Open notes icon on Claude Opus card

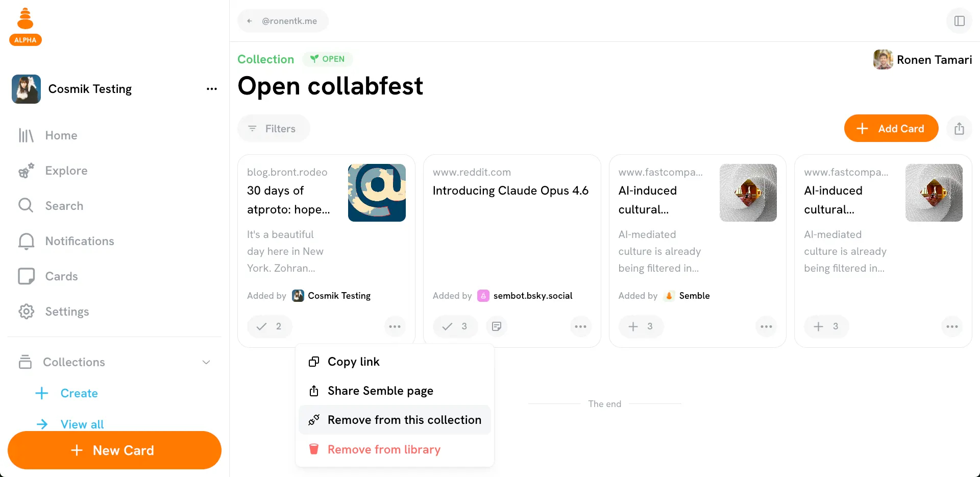point(496,326)
